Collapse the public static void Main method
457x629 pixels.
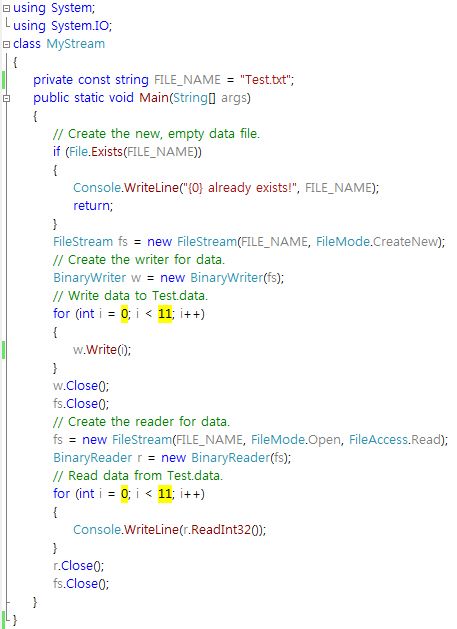[6, 98]
